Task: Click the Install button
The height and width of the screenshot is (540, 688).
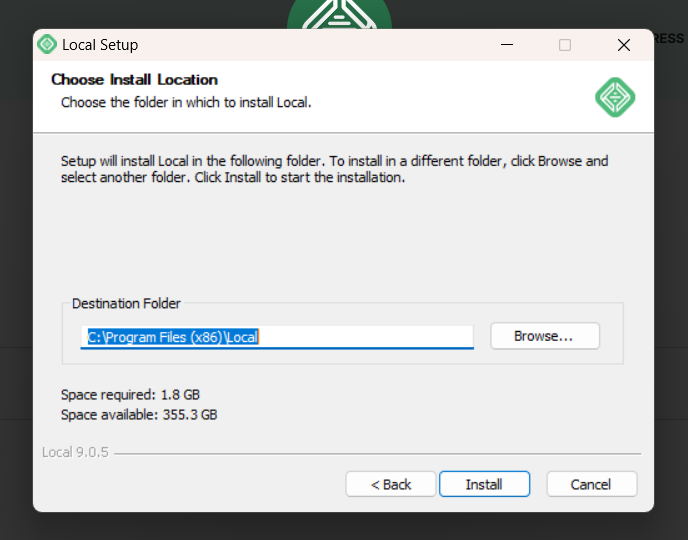Action: coord(484,484)
